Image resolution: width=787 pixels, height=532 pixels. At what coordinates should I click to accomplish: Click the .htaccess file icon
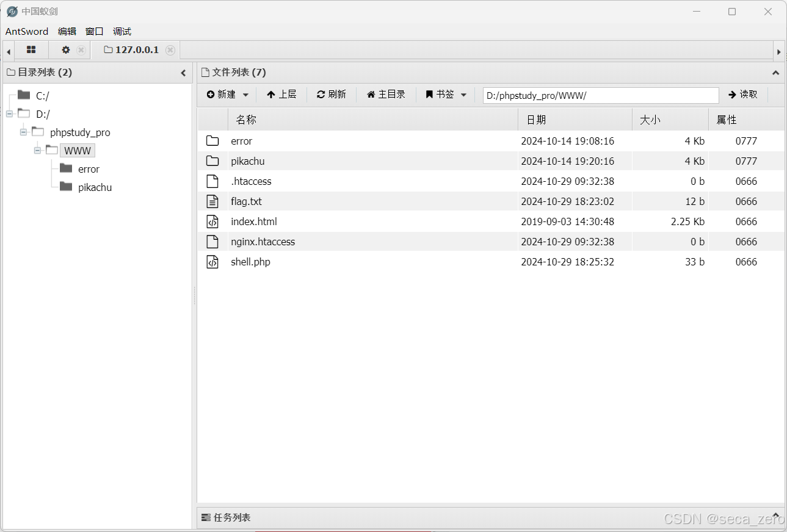212,181
